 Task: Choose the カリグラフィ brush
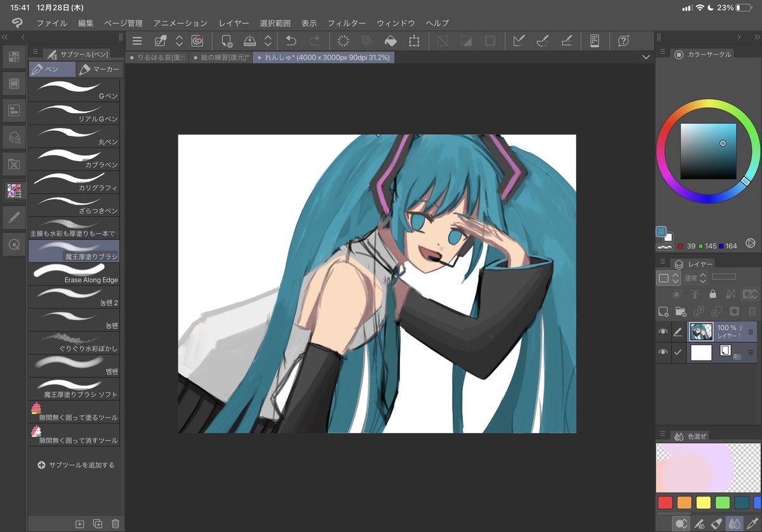[74, 181]
